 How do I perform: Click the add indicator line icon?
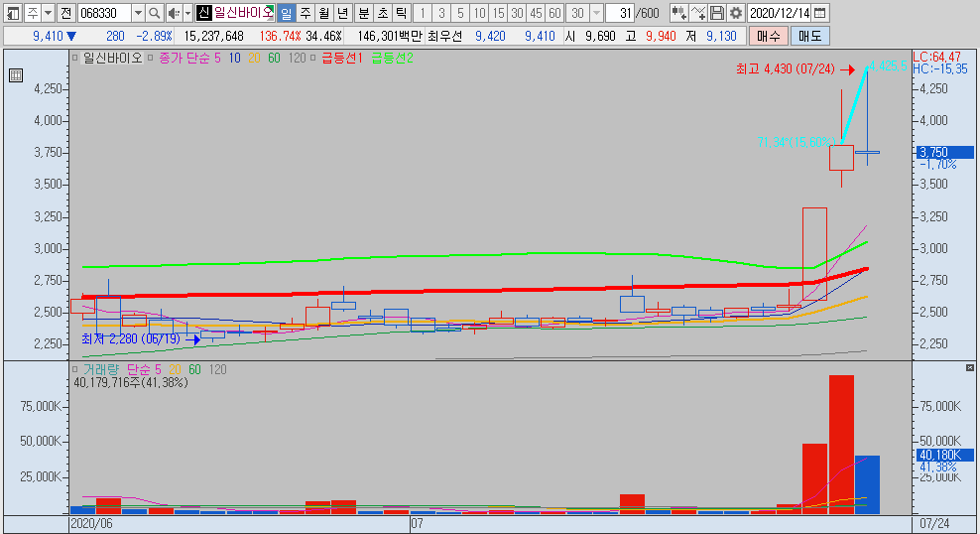pos(698,13)
